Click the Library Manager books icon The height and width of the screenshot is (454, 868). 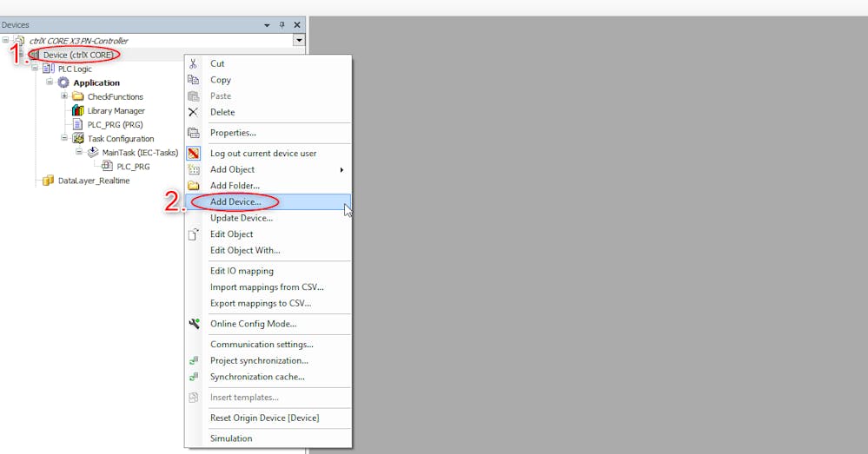78,110
